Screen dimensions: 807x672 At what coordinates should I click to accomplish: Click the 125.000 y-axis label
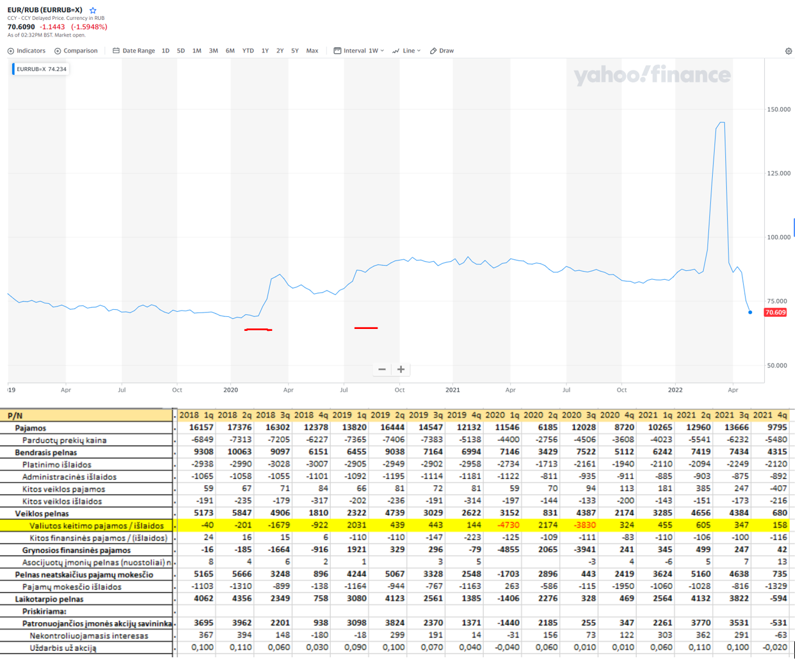779,173
